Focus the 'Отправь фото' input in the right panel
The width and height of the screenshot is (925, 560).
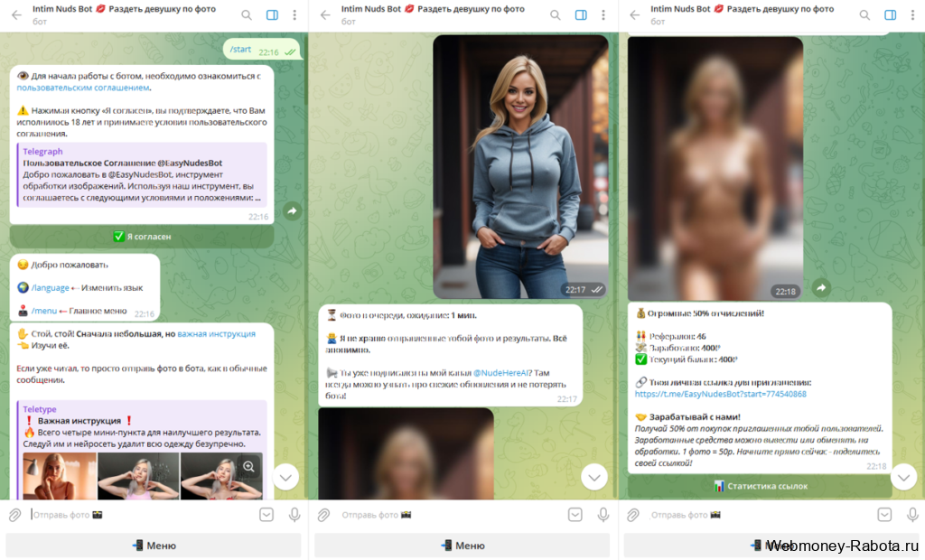point(759,515)
